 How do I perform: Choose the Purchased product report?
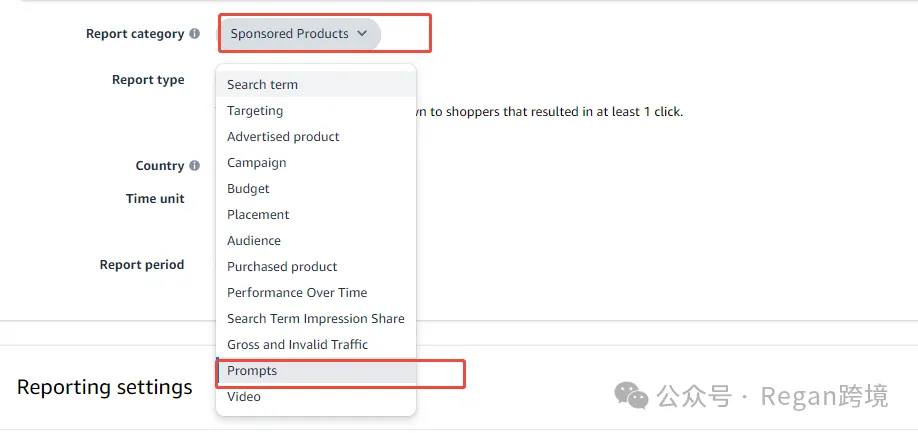(282, 267)
